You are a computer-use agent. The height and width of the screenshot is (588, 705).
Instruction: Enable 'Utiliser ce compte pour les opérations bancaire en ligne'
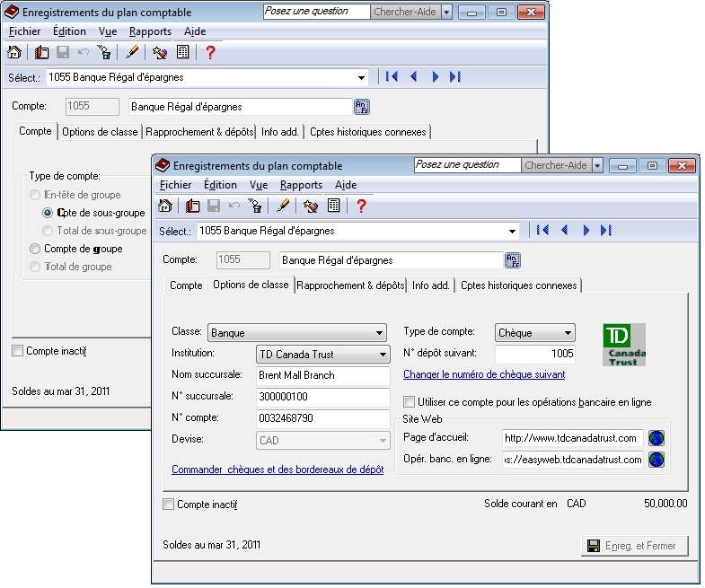point(410,402)
